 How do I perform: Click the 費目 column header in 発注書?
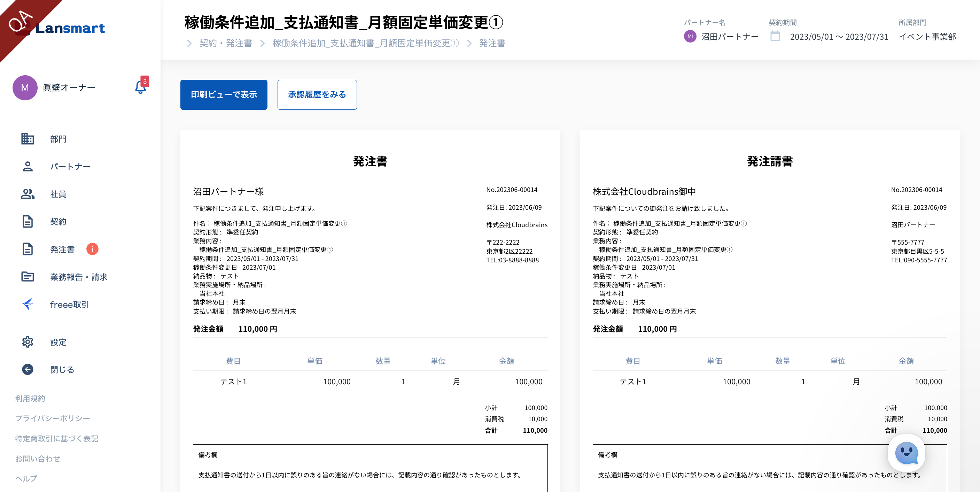233,361
